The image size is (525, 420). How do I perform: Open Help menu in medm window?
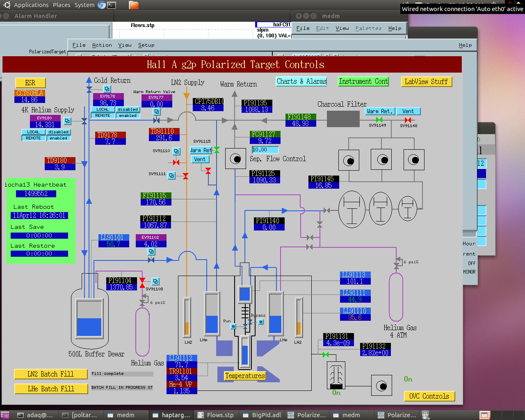point(395,28)
